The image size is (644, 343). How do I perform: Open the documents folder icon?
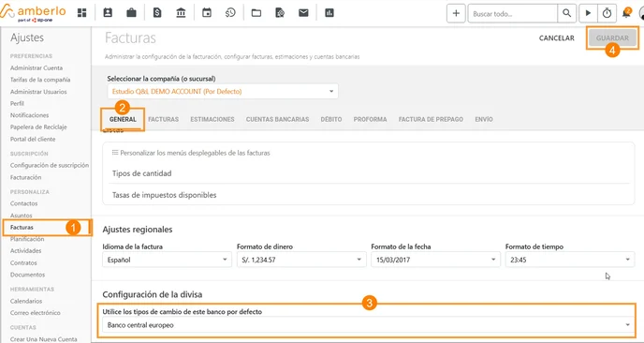[x=256, y=13]
